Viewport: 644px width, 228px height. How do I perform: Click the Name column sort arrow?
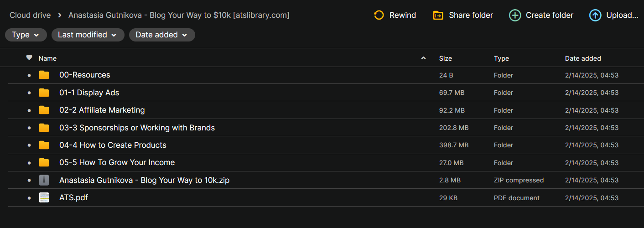[423, 58]
